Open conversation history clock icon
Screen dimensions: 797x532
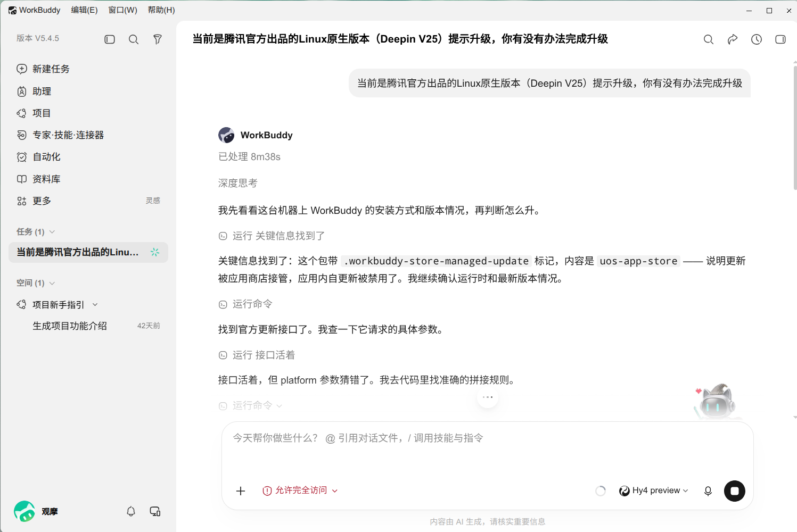[x=757, y=39]
